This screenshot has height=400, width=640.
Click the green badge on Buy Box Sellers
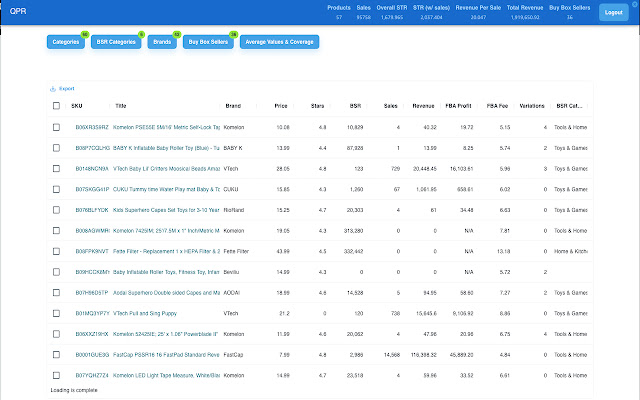coord(233,34)
